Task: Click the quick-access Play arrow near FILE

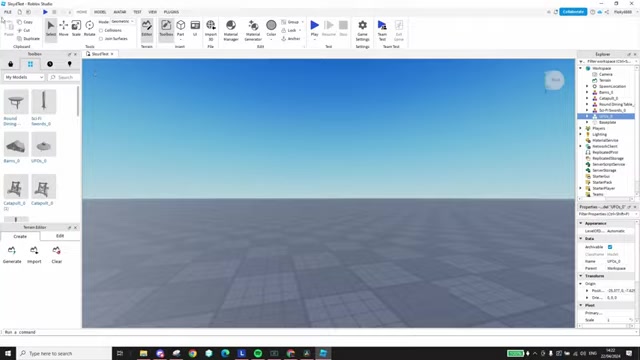Action: point(45,12)
